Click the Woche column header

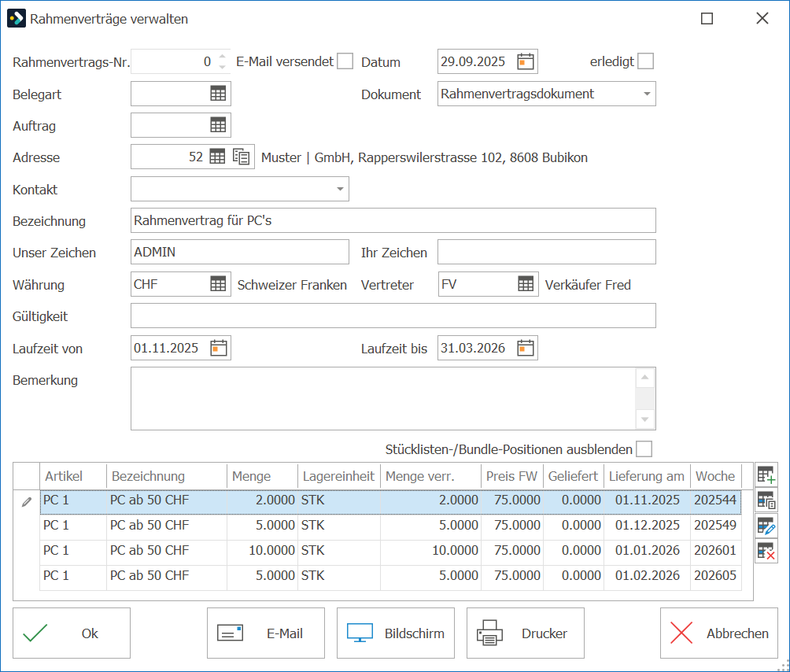(x=716, y=476)
